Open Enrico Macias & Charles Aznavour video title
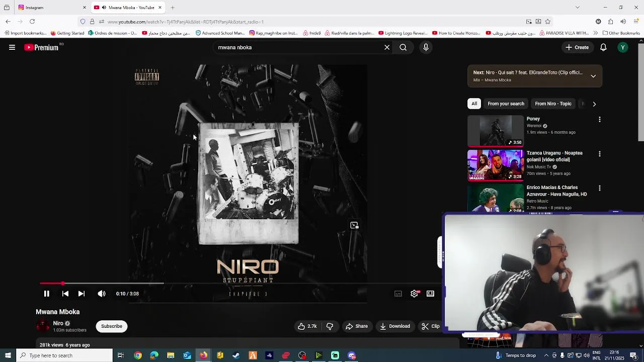This screenshot has height=362, width=644. pos(556,191)
